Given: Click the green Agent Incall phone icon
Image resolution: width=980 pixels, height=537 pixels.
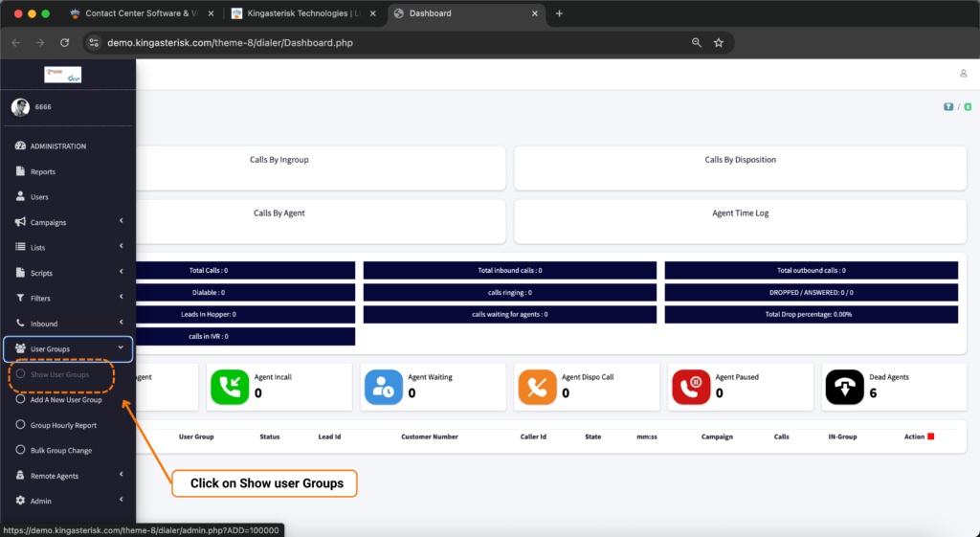Looking at the screenshot, I should coord(230,387).
